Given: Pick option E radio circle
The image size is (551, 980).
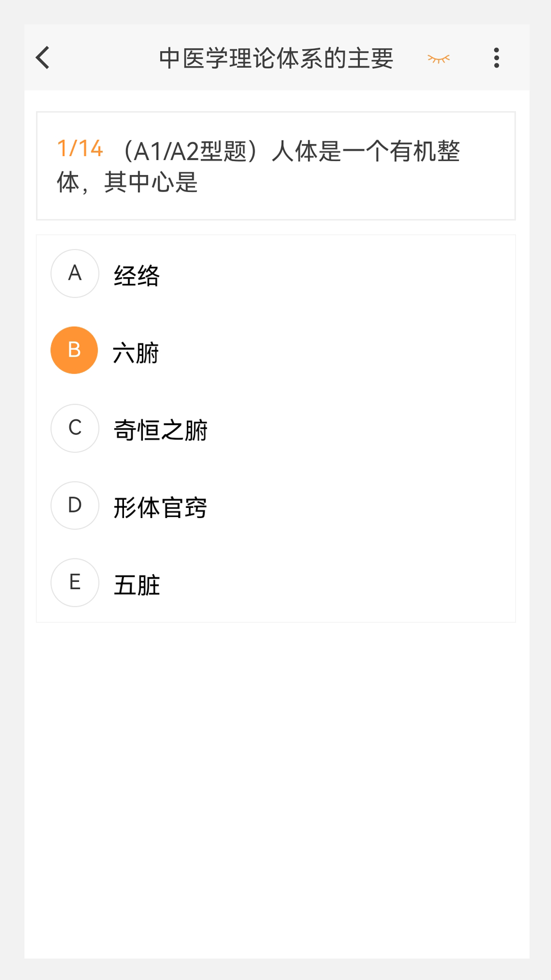Looking at the screenshot, I should point(74,582).
